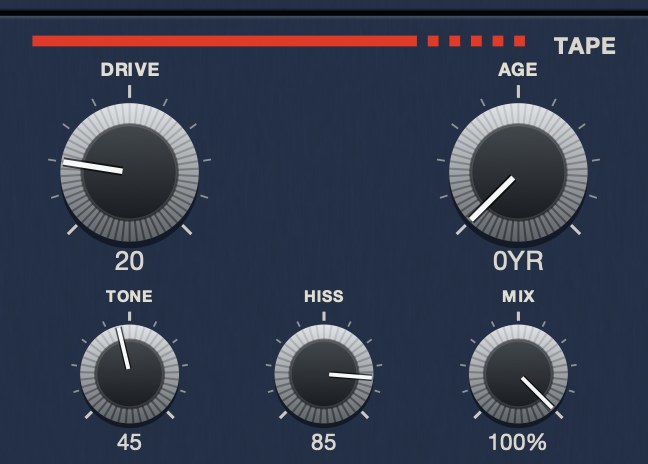Click the MIX knob
Screen dimensions: 648x464
click(x=518, y=374)
